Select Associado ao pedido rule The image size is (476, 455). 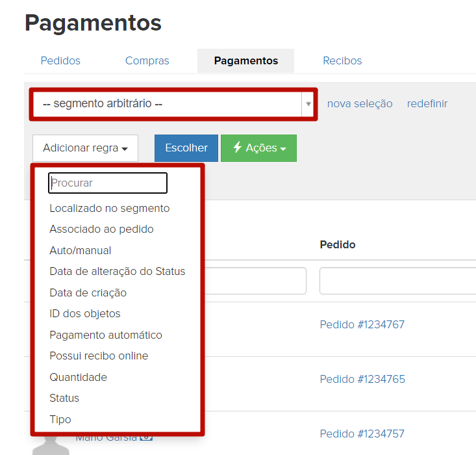101,229
